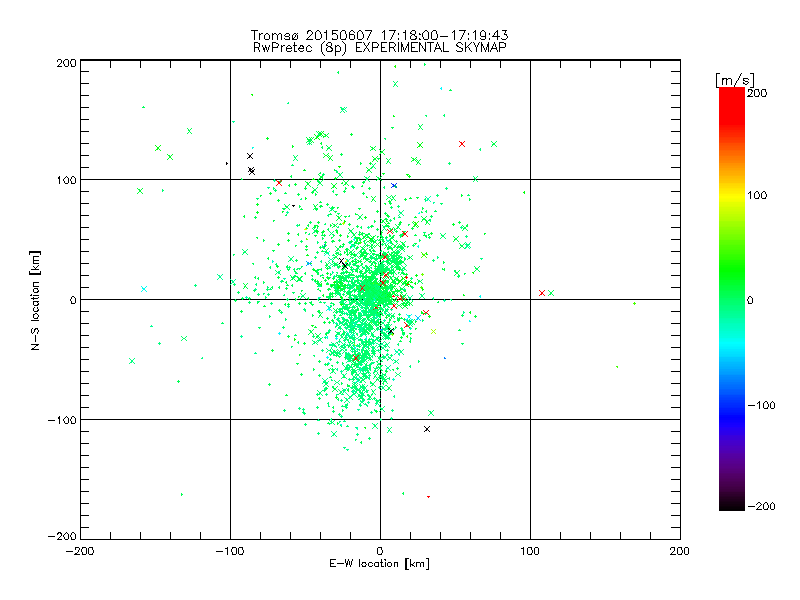Viewport: 800px width, 600px height.
Task: Click the y-axis tick label "100"
Action: tap(66, 180)
